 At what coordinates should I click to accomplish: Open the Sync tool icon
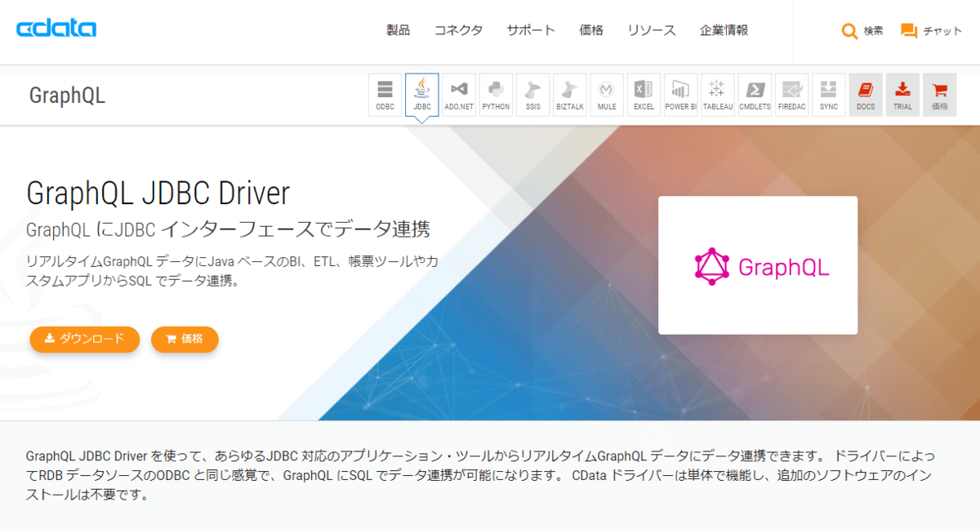pos(828,95)
